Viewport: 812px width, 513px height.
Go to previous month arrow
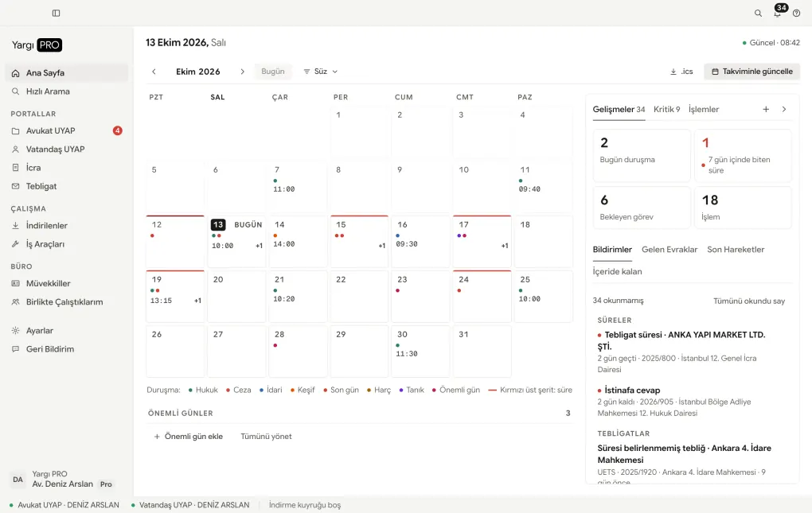click(x=154, y=72)
